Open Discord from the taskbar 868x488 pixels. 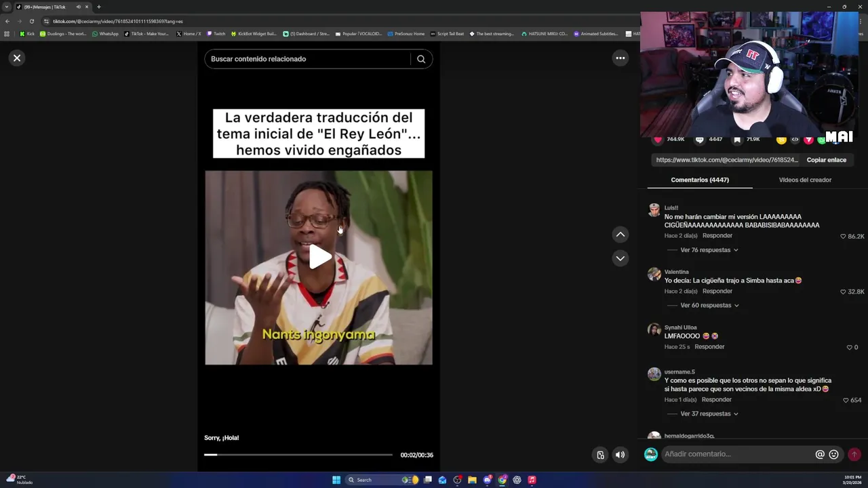(487, 480)
